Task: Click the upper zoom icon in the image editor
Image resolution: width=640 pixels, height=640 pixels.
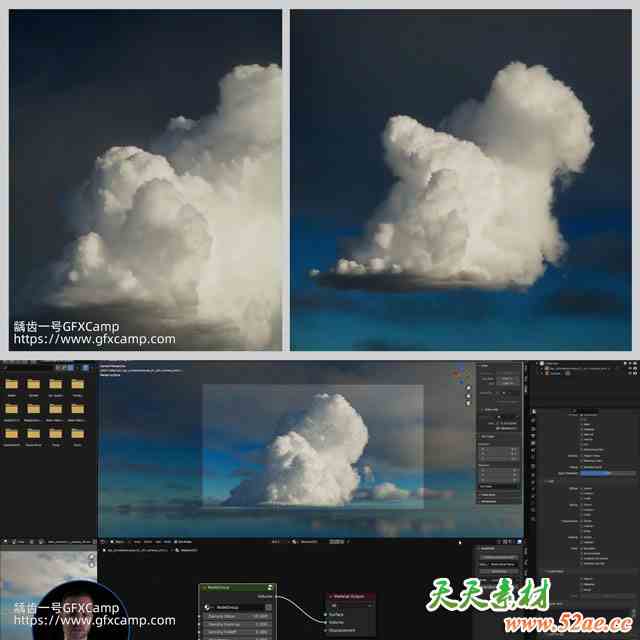Action: tap(92, 557)
